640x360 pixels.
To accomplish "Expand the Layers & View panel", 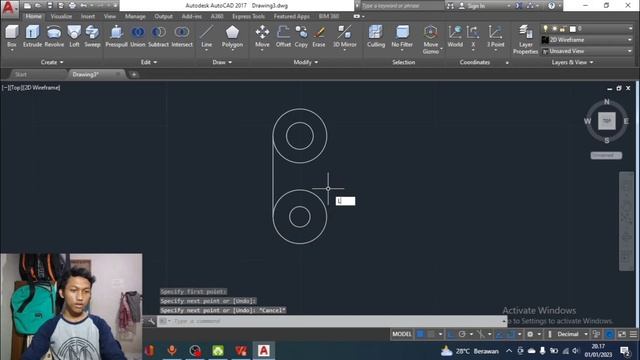I will [x=572, y=62].
